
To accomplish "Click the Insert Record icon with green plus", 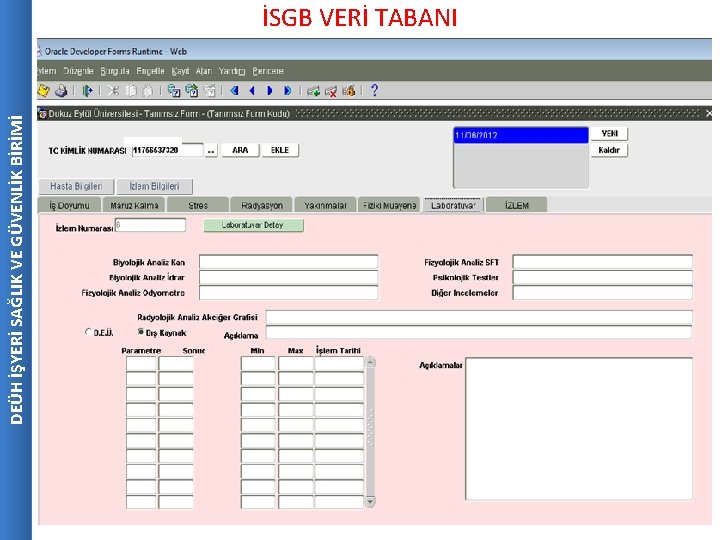I will [314, 91].
